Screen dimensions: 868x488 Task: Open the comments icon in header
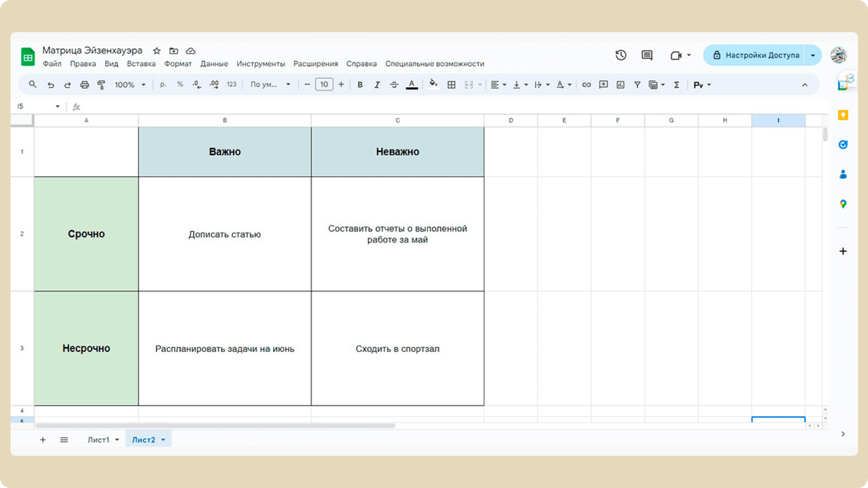tap(647, 55)
